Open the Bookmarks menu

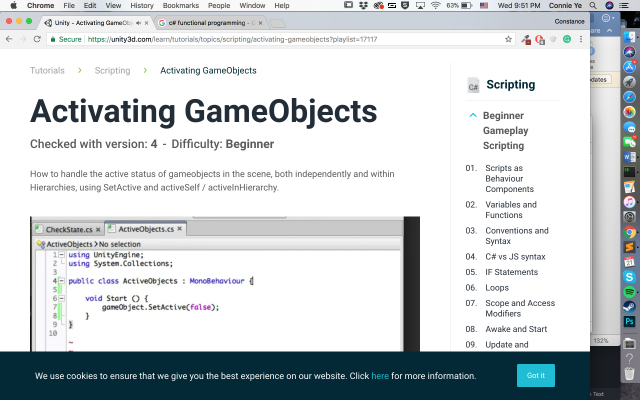point(180,5)
